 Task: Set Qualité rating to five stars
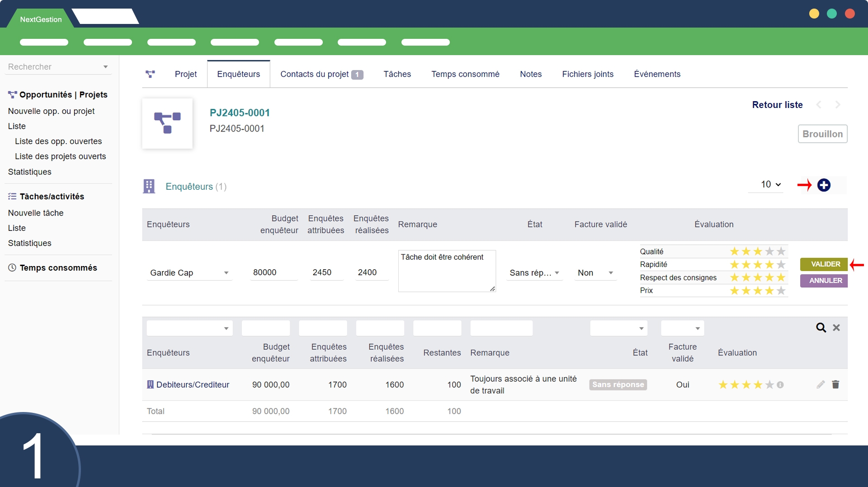(x=781, y=252)
